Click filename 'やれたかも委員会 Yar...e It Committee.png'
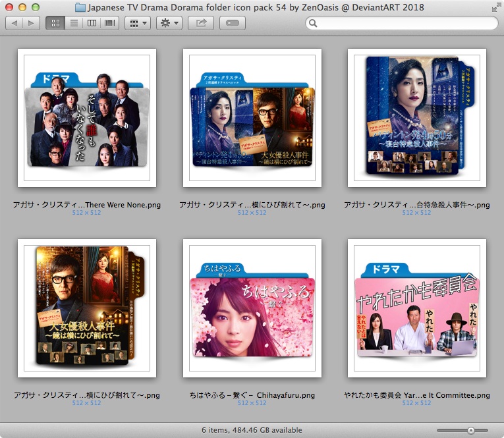The height and width of the screenshot is (438, 504). pyautogui.click(x=417, y=395)
